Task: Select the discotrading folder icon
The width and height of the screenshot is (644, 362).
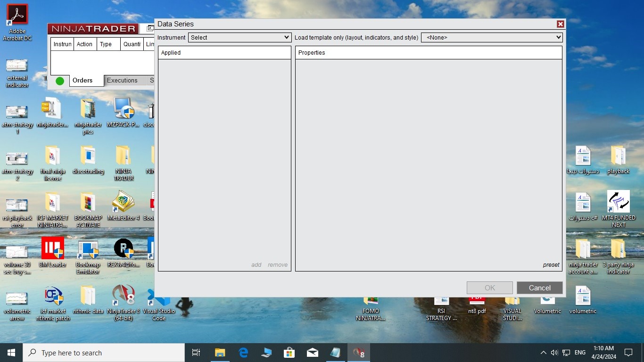Action: pyautogui.click(x=88, y=160)
